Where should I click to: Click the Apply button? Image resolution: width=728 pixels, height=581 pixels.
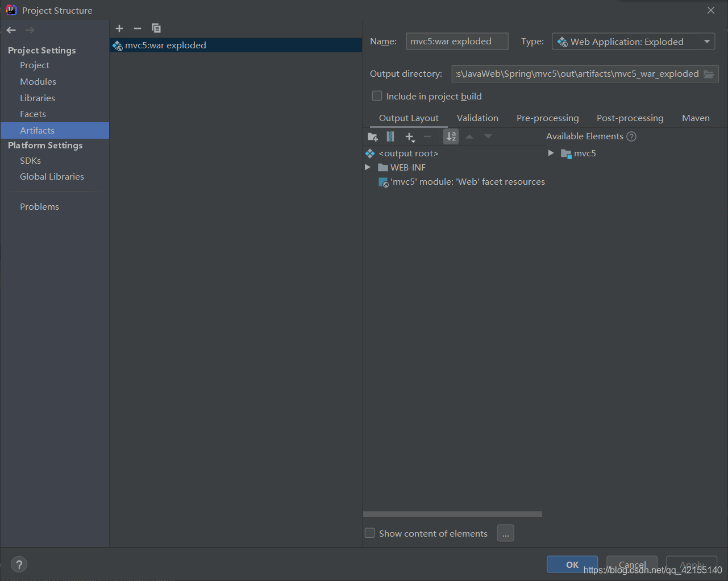(692, 565)
